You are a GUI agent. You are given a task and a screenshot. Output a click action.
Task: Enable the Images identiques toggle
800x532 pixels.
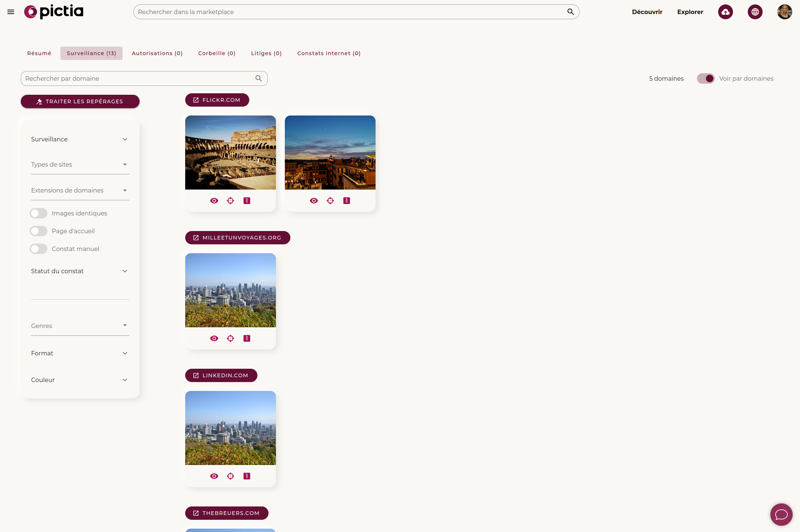tap(39, 213)
